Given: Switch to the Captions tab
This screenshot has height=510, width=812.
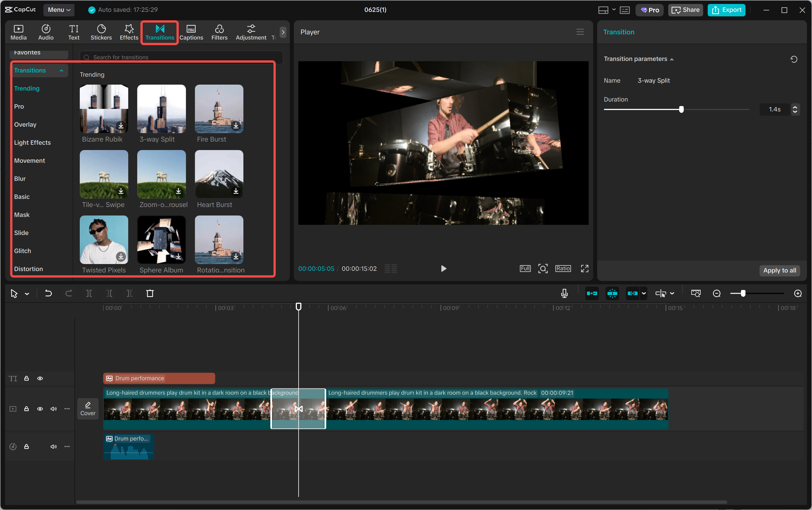Looking at the screenshot, I should pyautogui.click(x=191, y=32).
